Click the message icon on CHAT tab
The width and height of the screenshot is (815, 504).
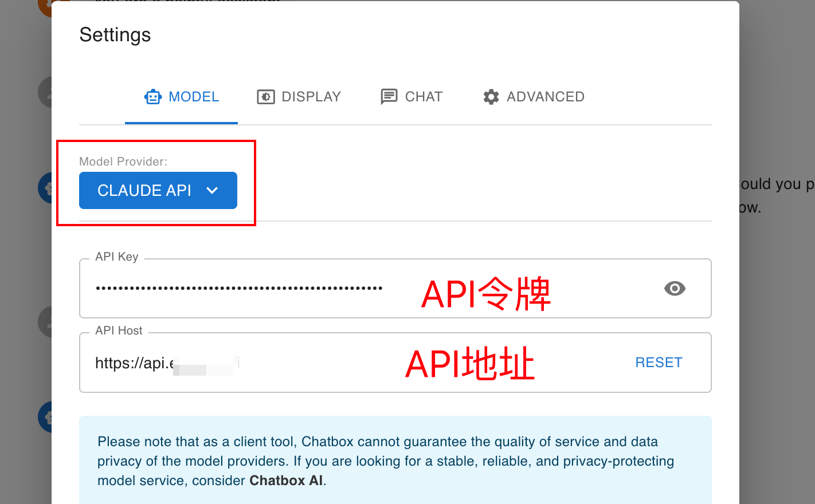point(389,97)
